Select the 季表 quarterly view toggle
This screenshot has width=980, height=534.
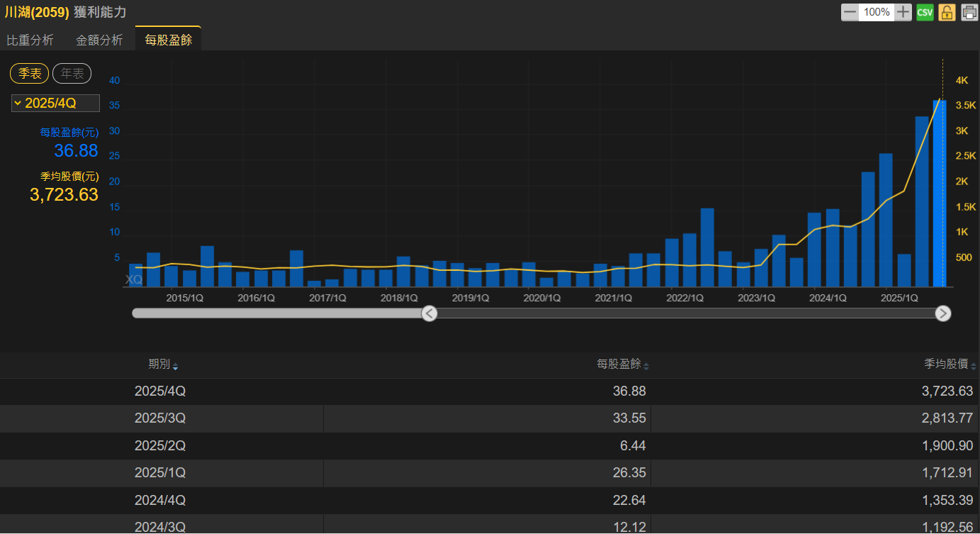tap(29, 73)
